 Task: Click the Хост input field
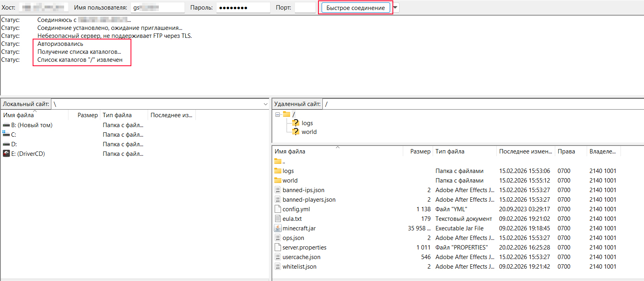[x=43, y=8]
